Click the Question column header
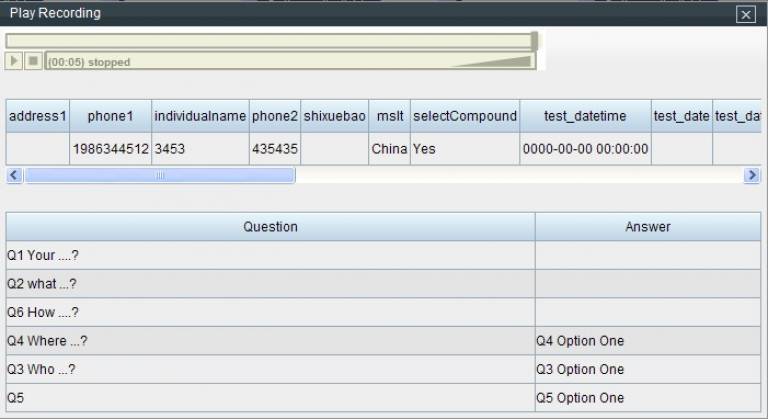768x419 pixels. tap(270, 227)
